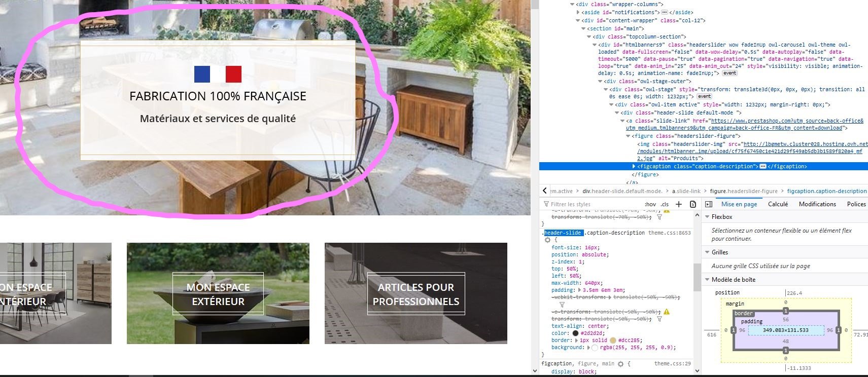Toggle .cls class panel
The height and width of the screenshot is (377, 868).
pyautogui.click(x=665, y=204)
